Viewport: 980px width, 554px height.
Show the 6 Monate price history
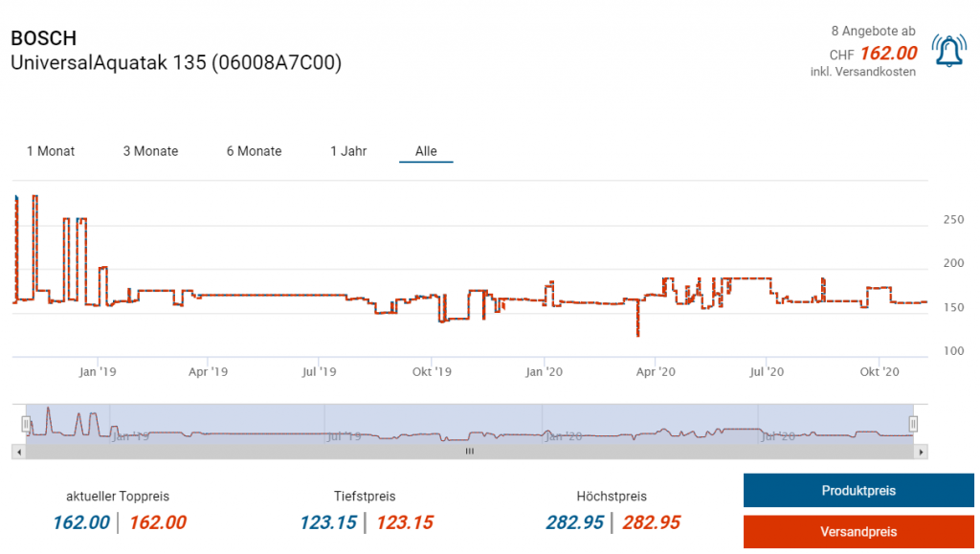pyautogui.click(x=254, y=151)
